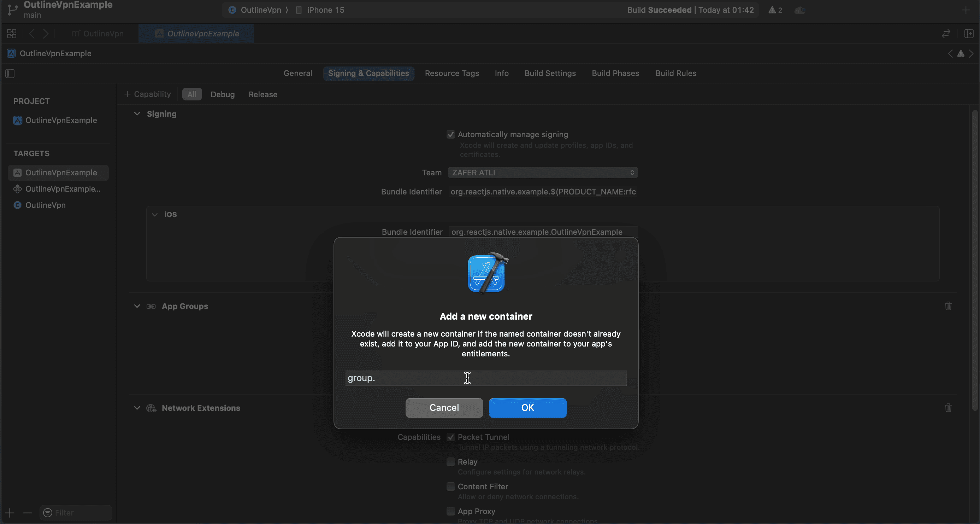Switch to the OutlineVpn editor tab

click(x=98, y=34)
